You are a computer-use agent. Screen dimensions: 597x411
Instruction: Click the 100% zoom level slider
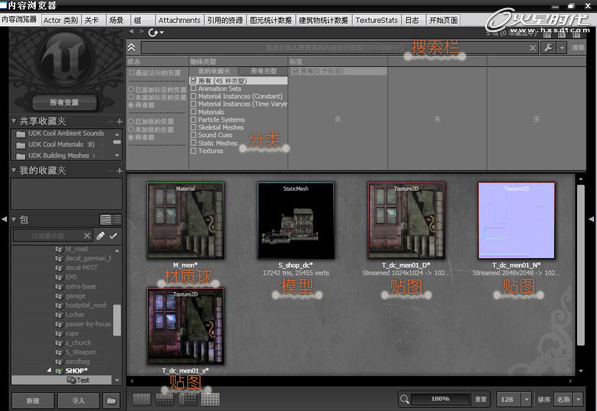pyautogui.click(x=440, y=399)
